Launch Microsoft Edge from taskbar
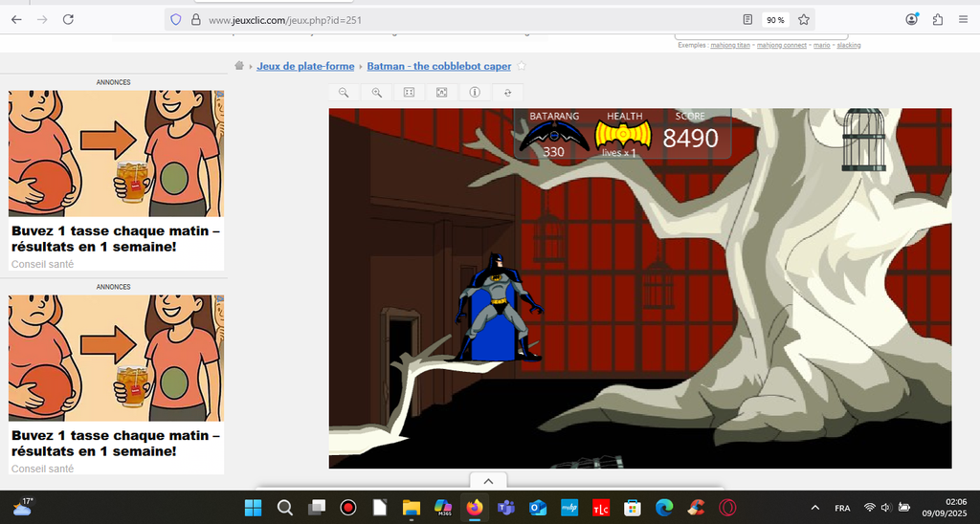This screenshot has height=524, width=980. click(664, 508)
